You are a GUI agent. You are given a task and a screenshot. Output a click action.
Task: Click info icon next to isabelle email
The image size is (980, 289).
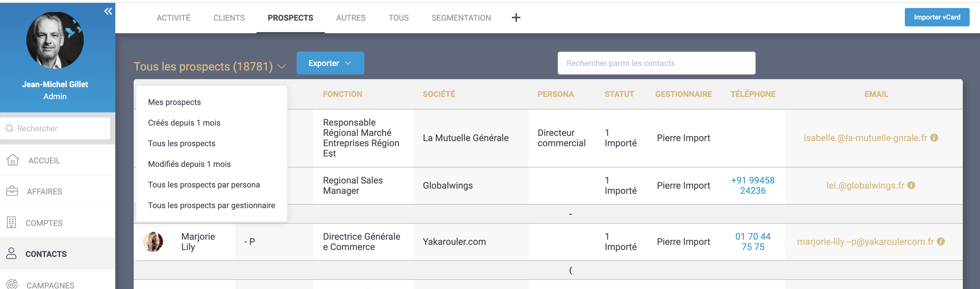point(934,138)
